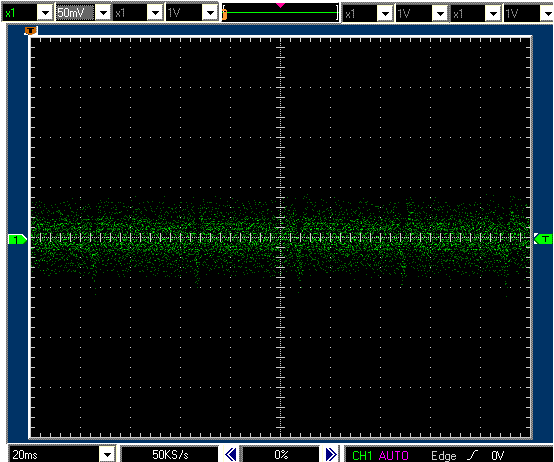Click the magenta trigger point triangle

(x=280, y=5)
